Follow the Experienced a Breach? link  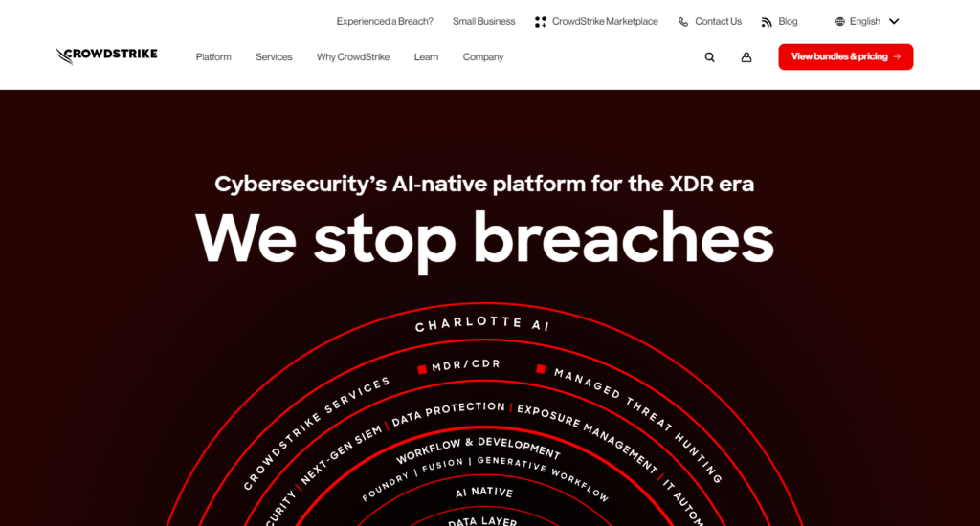(385, 21)
